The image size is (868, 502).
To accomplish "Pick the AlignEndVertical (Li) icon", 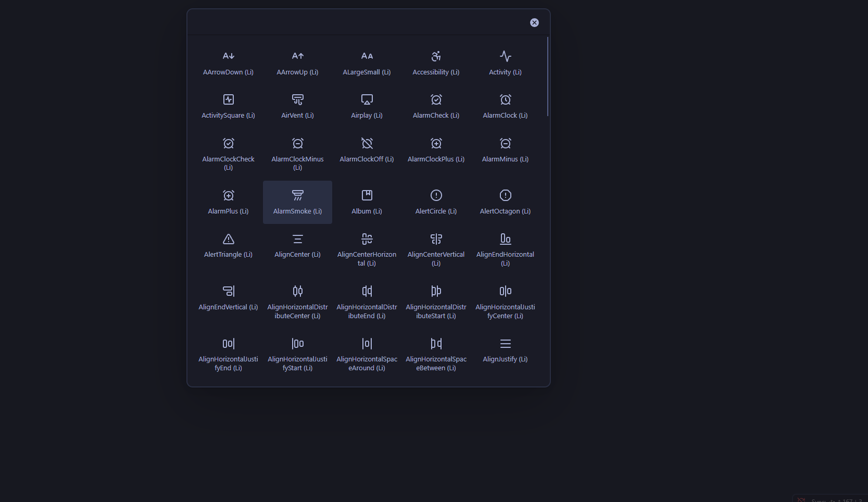I will pyautogui.click(x=228, y=291).
